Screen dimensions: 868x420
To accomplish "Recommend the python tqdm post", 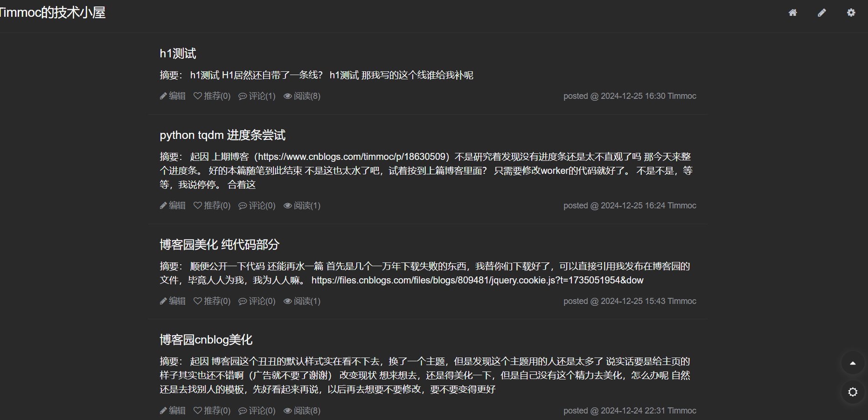I will pos(212,206).
